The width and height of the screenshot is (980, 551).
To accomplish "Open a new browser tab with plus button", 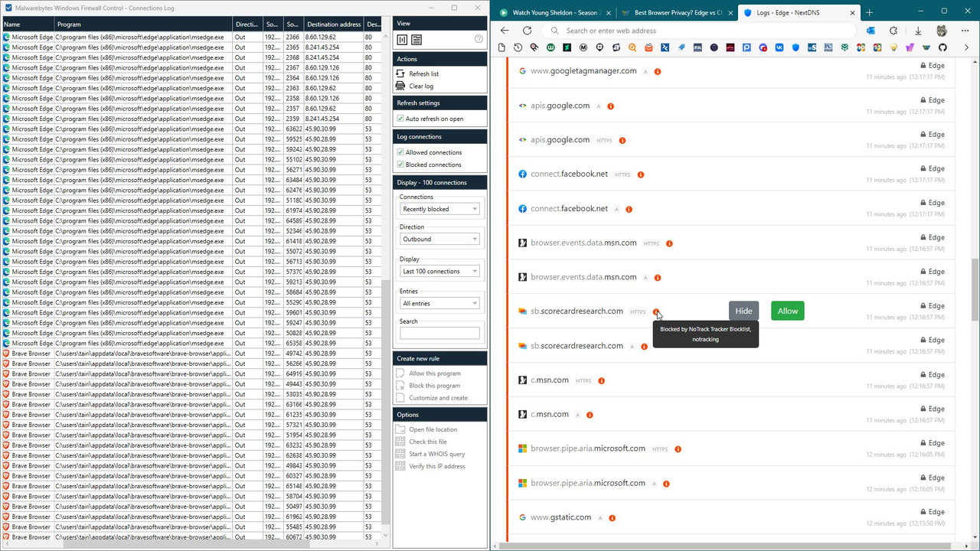I will (869, 13).
